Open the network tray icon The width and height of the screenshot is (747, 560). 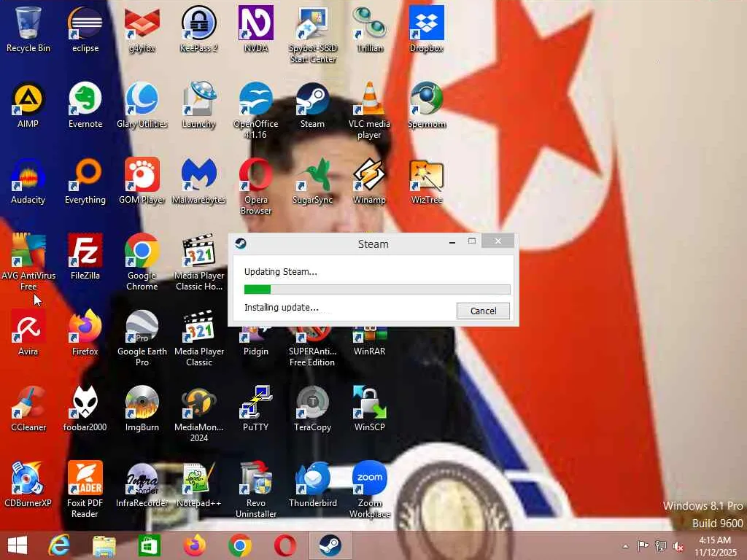(661, 545)
